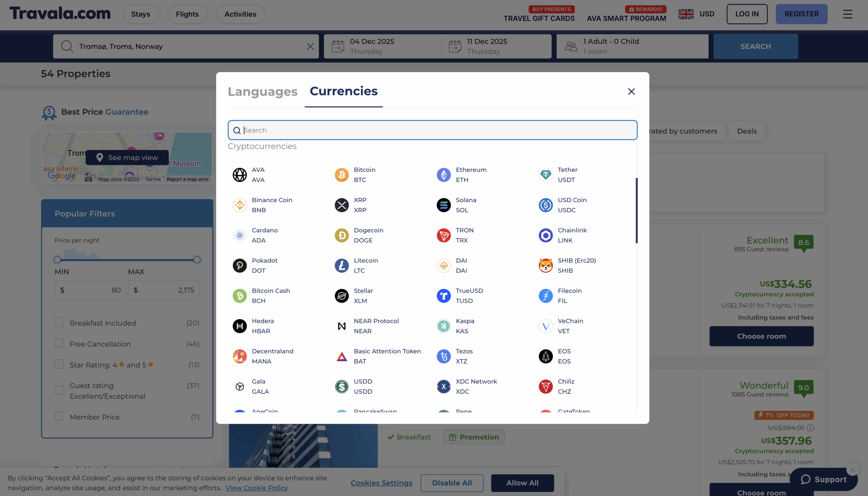This screenshot has width=868, height=496.
Task: Close the currencies dialog
Action: click(x=631, y=91)
